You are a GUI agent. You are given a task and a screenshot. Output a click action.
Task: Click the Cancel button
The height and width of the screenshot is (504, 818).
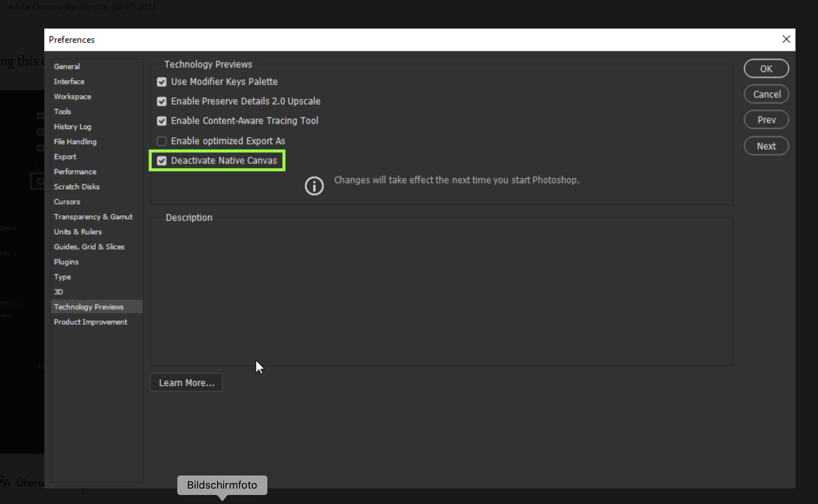766,94
